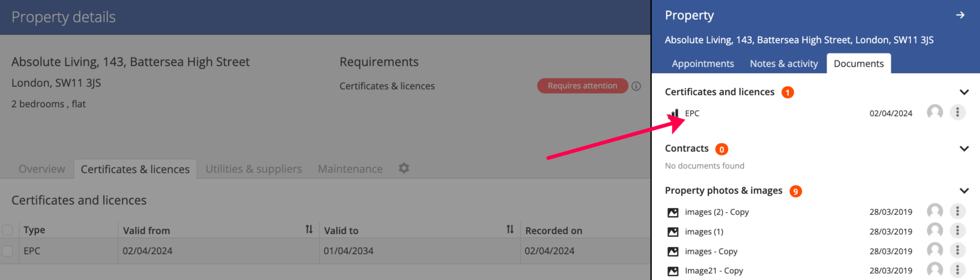
Task: Click the image icon for images (2) - Copy
Action: (x=673, y=212)
